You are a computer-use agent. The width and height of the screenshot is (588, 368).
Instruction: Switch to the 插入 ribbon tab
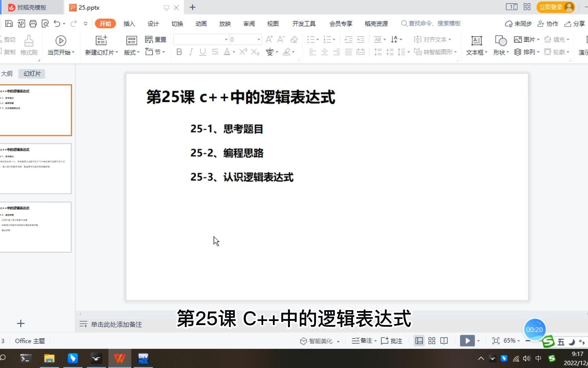point(129,24)
